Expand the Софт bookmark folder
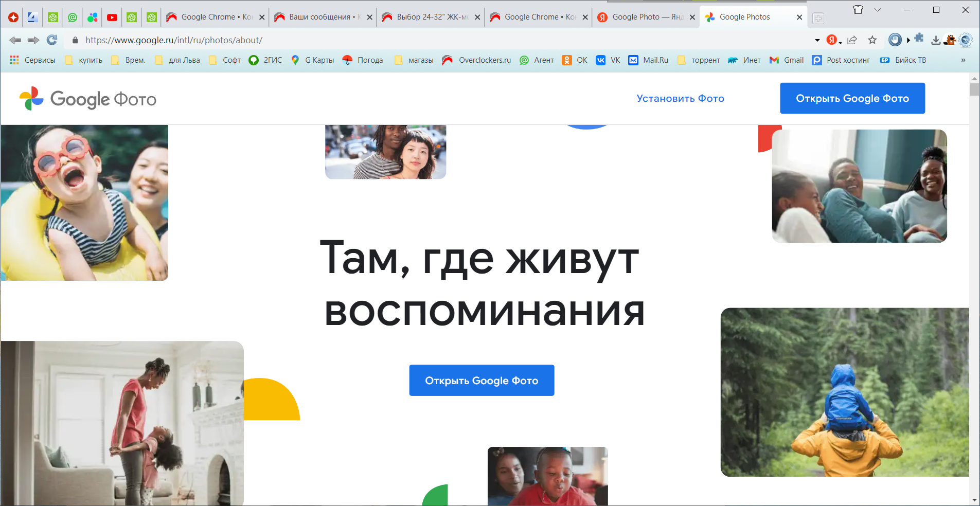 [225, 60]
